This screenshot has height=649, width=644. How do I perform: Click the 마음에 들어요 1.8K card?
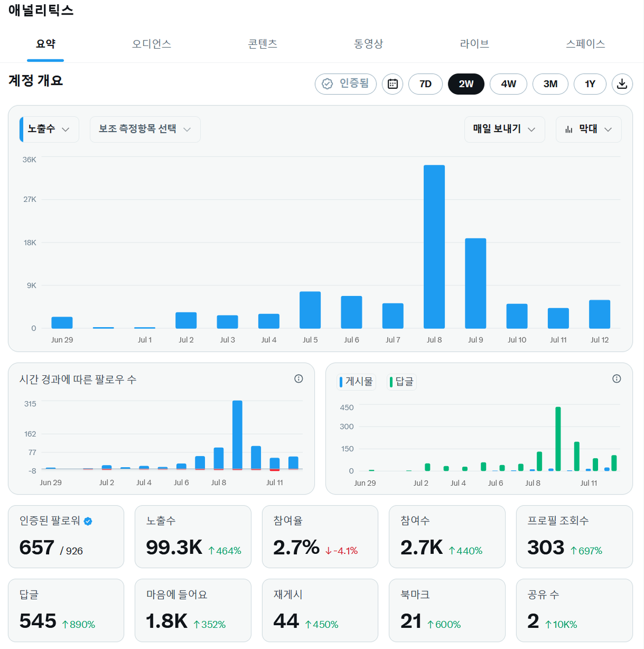pyautogui.click(x=193, y=610)
